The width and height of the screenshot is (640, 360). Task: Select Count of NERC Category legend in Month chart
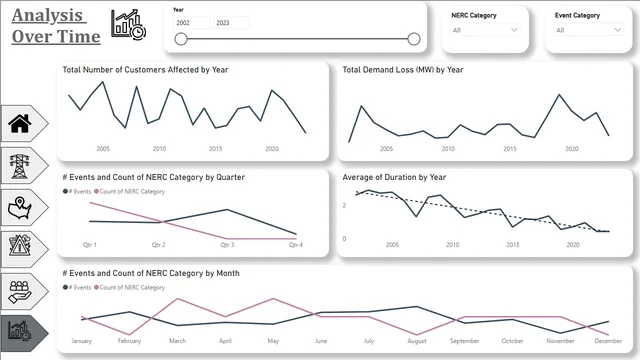129,287
